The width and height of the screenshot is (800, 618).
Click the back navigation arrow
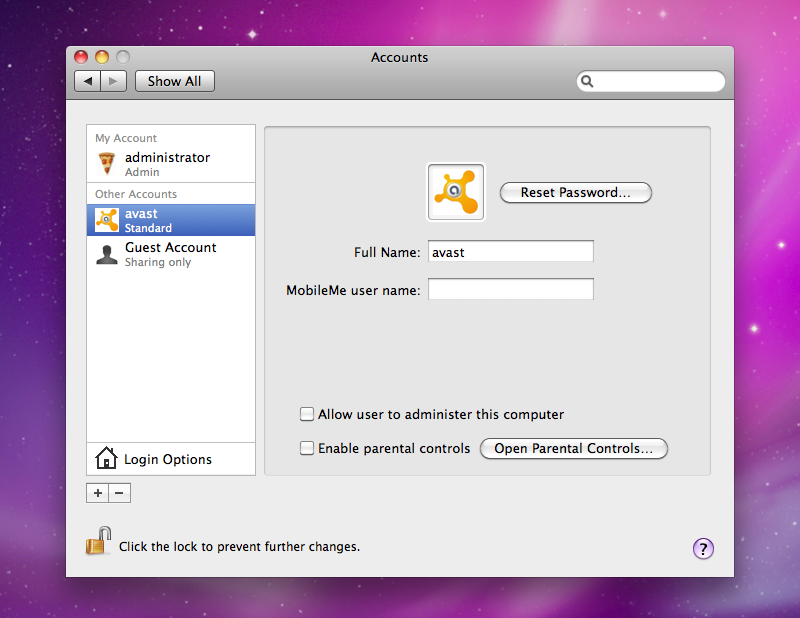point(88,81)
